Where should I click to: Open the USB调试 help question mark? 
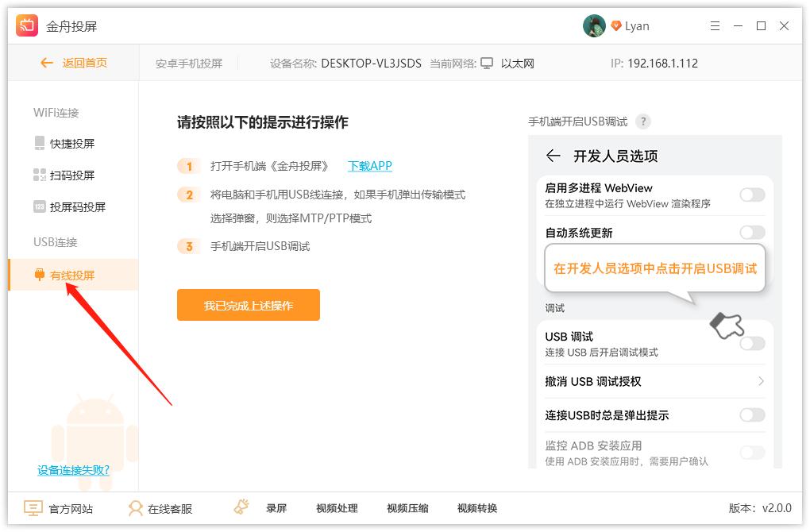[643, 121]
